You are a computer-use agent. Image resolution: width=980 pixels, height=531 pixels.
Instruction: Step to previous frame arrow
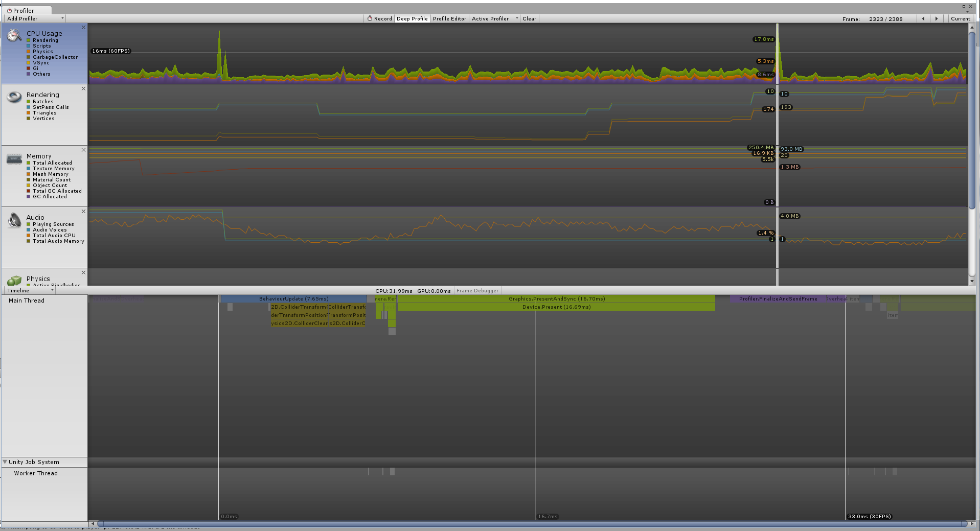point(923,18)
